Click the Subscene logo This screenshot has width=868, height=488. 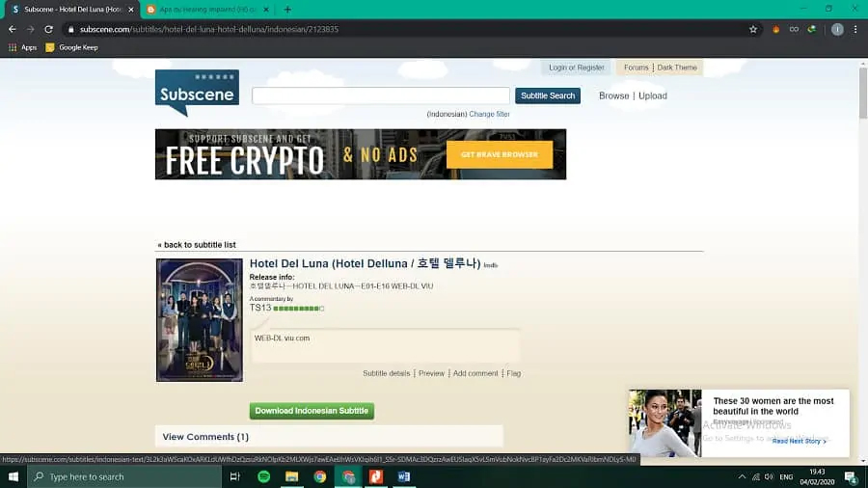click(197, 93)
